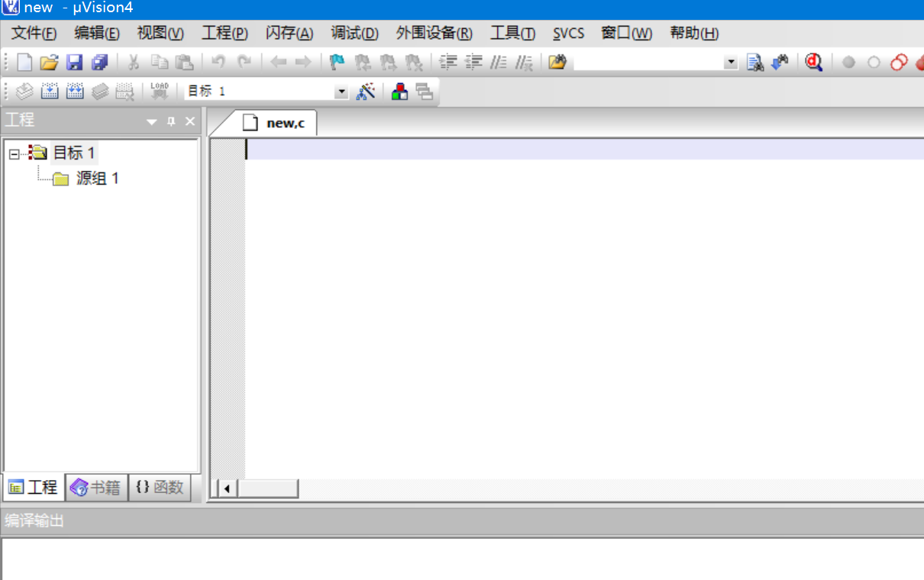Switch to the 函数 tab

point(160,487)
